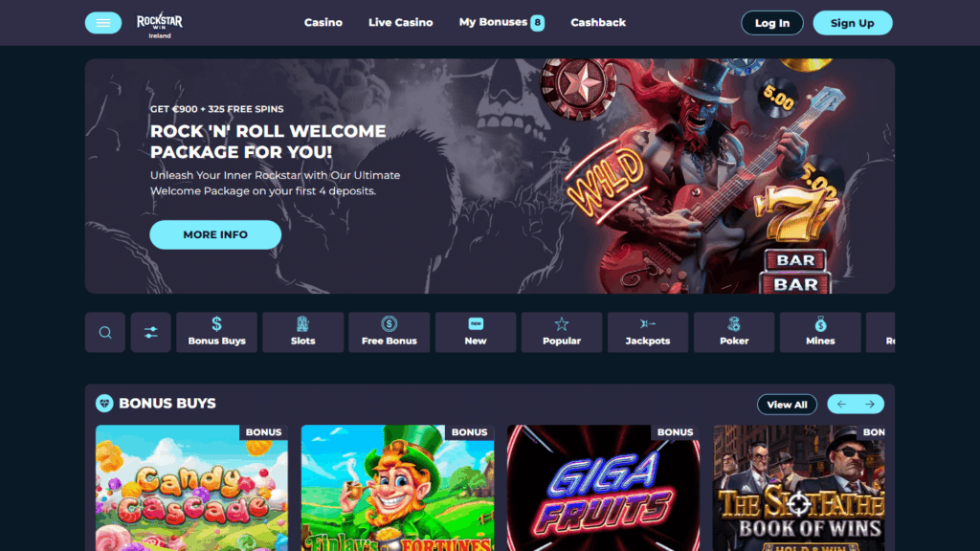980x551 pixels.
Task: Open the Giga Fruits game thumbnail
Action: tap(603, 488)
